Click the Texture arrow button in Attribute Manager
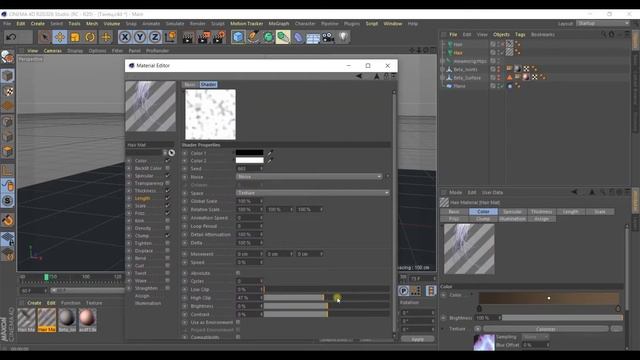640x360 pixels. coord(477,329)
